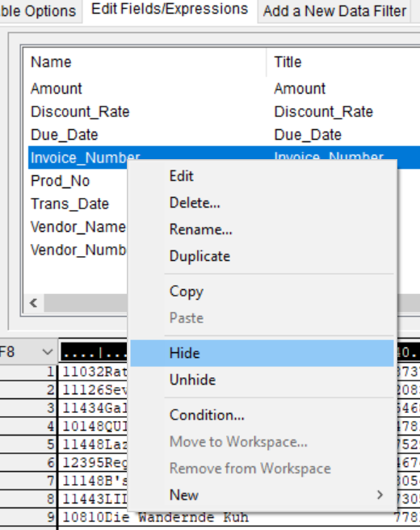Switch to Edit Fields/Expressions tab
Viewport: 420px width, 530px height.
[x=170, y=9]
